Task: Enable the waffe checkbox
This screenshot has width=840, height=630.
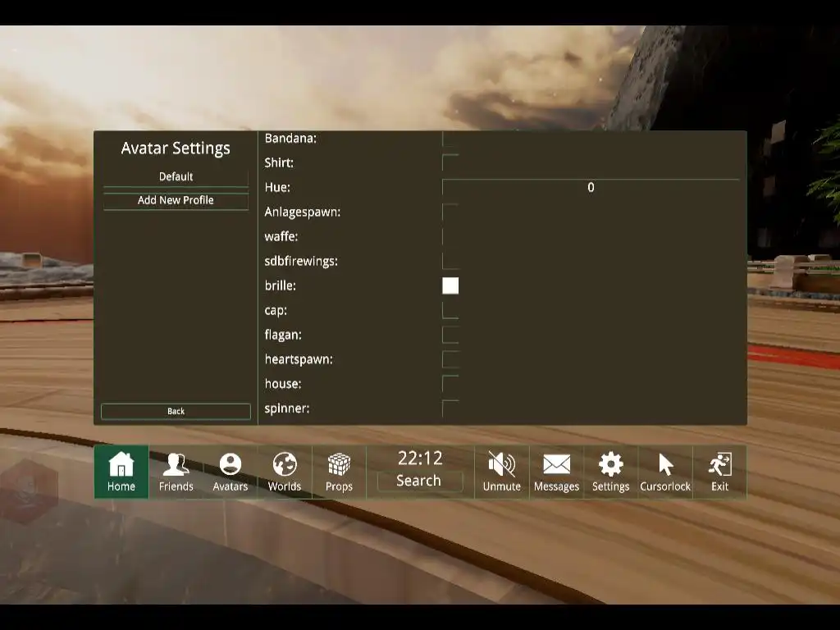Action: click(450, 236)
